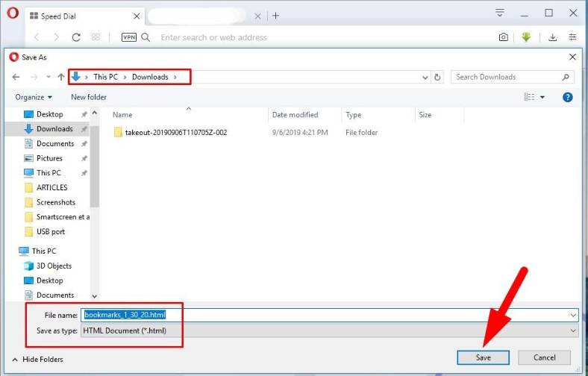Expand address bar path history dropdown
The width and height of the screenshot is (588, 376).
(425, 78)
